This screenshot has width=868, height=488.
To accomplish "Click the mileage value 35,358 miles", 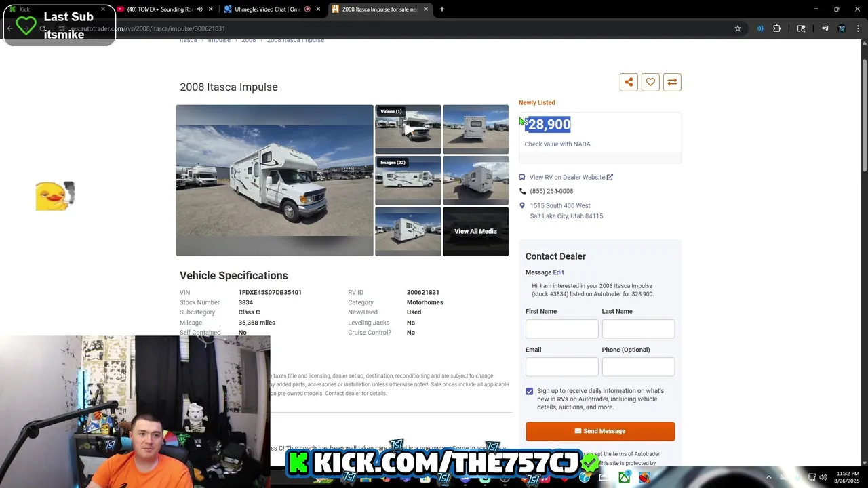I will [257, 323].
